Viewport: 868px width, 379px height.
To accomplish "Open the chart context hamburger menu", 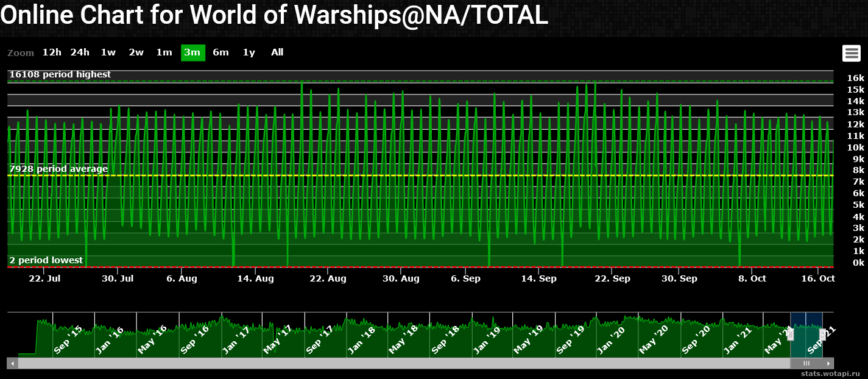I will point(851,53).
